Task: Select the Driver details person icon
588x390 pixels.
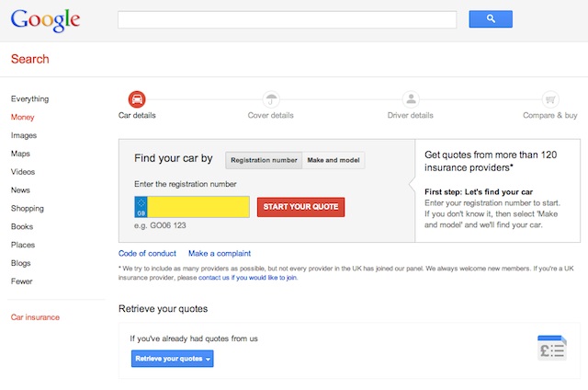Action: [x=411, y=99]
